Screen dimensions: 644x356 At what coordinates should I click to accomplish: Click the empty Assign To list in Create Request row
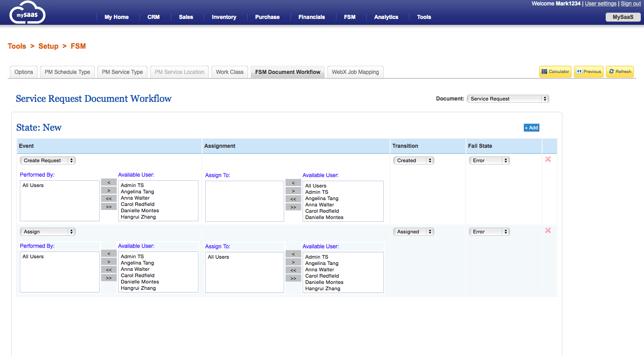coord(244,201)
